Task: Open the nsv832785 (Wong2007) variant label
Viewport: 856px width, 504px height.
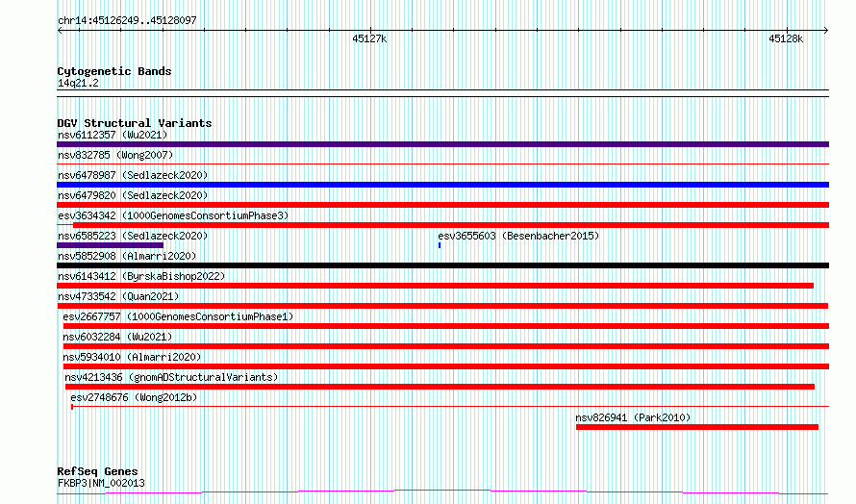Action: [115, 155]
